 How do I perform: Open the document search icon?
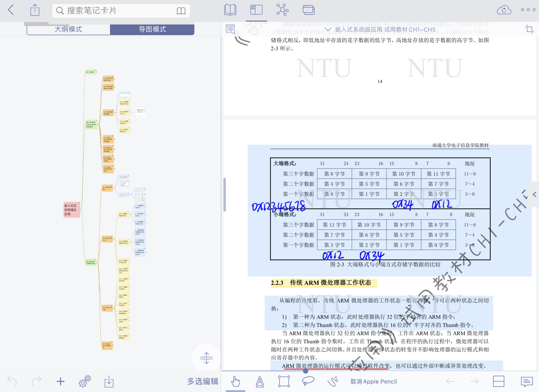click(230, 29)
